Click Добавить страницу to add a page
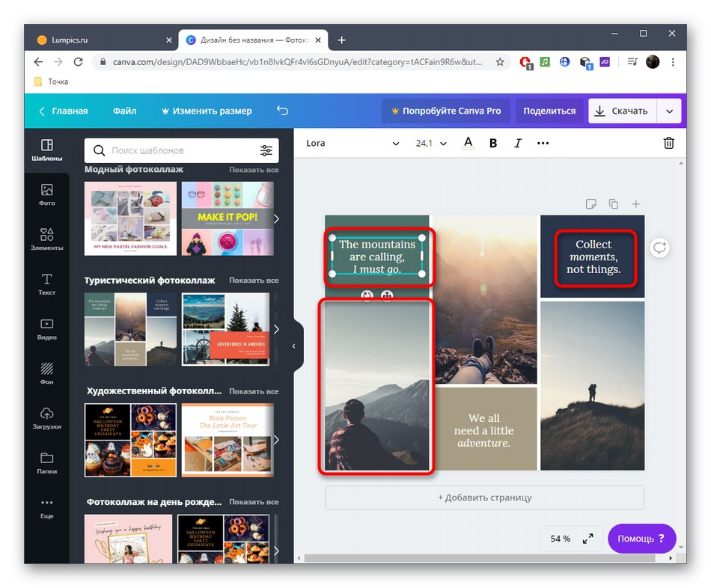This screenshot has width=711, height=588. point(484,497)
